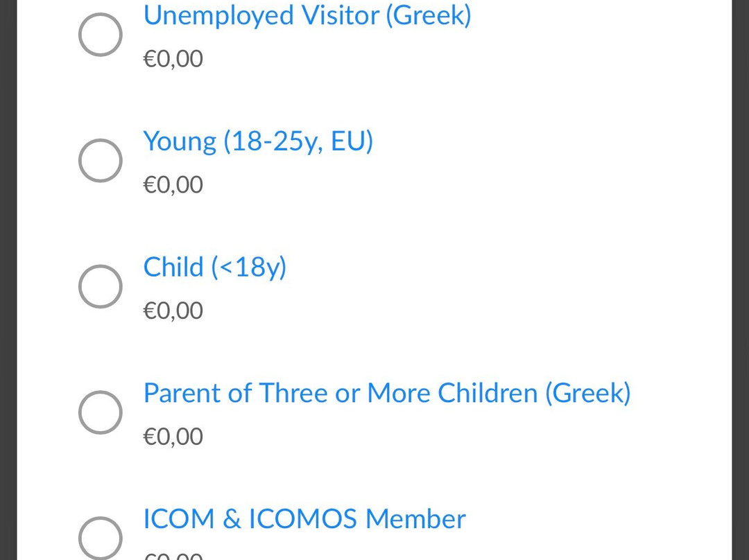749x560 pixels.
Task: Select the Child (<18y) radio button
Action: (101, 286)
